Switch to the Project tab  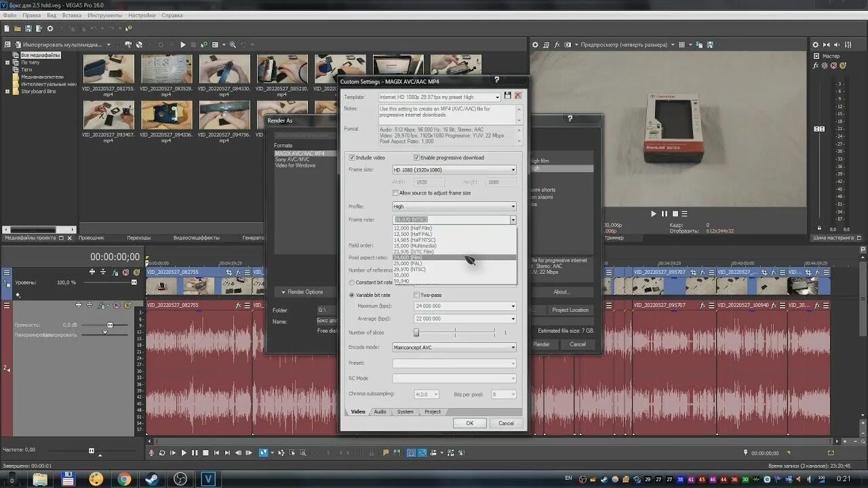click(x=433, y=411)
